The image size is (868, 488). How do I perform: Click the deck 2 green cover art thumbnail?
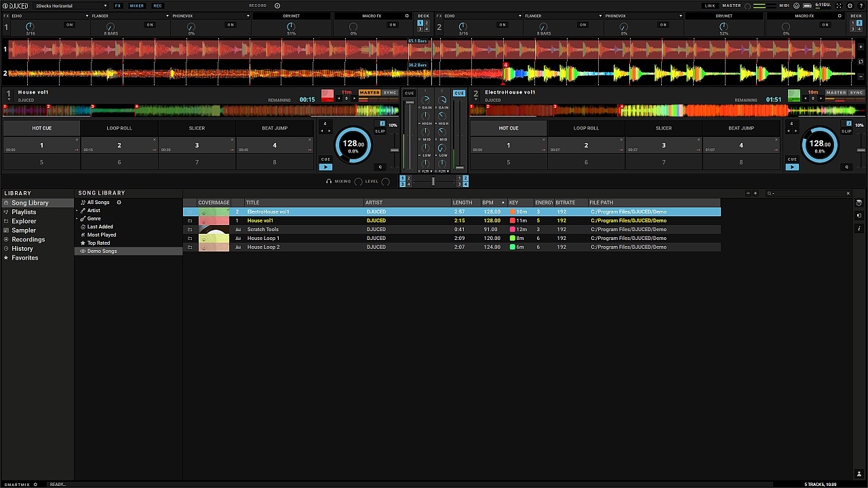794,96
